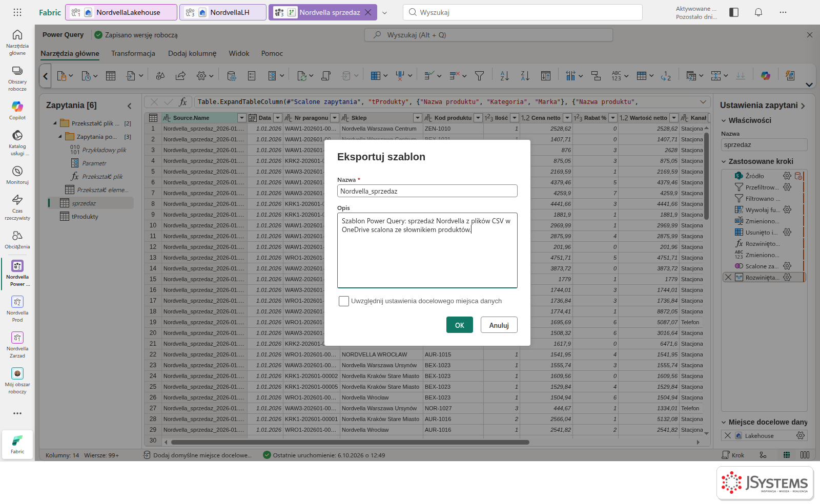The width and height of the screenshot is (820, 504).
Task: Switch to NordvellaLakehouse tab
Action: point(122,12)
